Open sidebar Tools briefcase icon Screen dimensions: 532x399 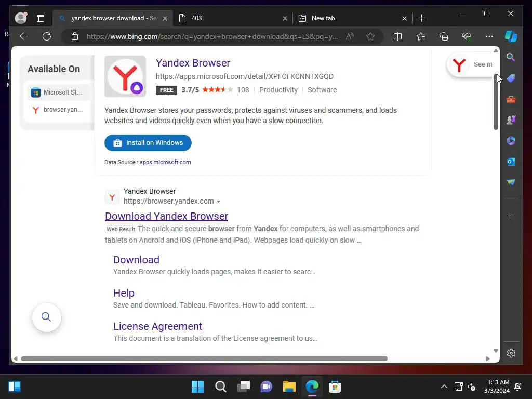tap(511, 99)
